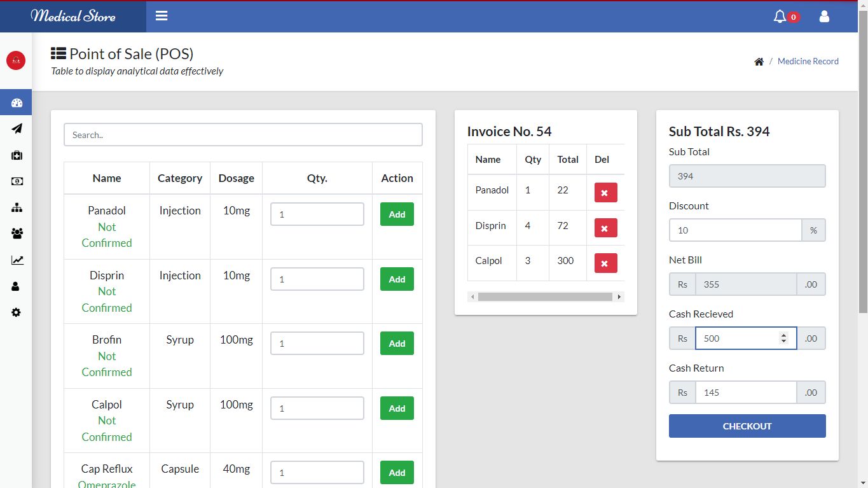Focus the medicine Search field
Screen dimensions: 868x488
pos(243,135)
